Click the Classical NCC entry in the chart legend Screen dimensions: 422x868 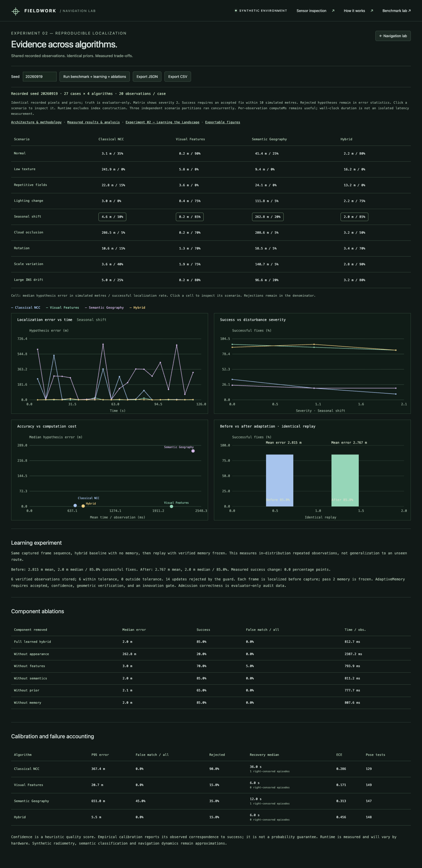[25, 308]
